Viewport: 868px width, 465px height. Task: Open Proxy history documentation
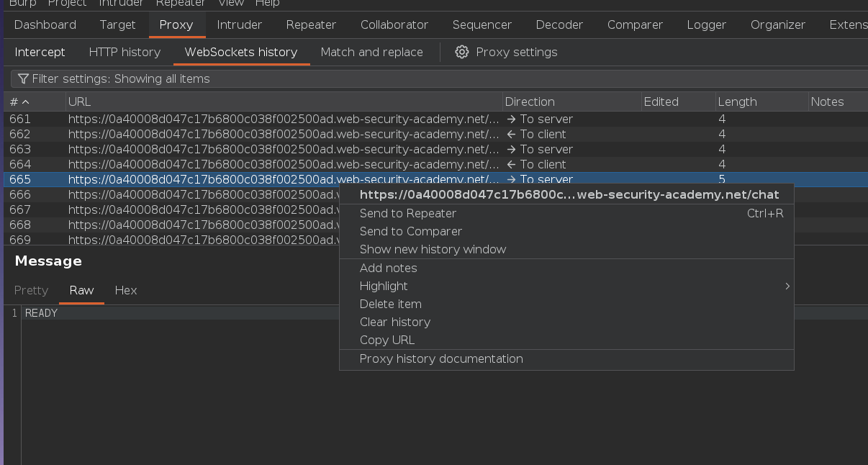tap(566, 358)
